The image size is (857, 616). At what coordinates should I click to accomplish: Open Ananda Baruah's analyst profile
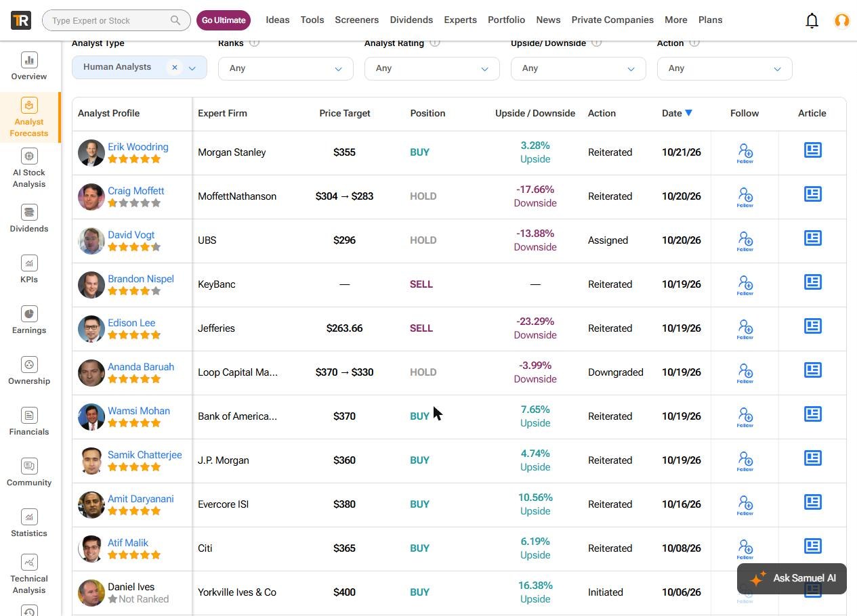pos(141,367)
